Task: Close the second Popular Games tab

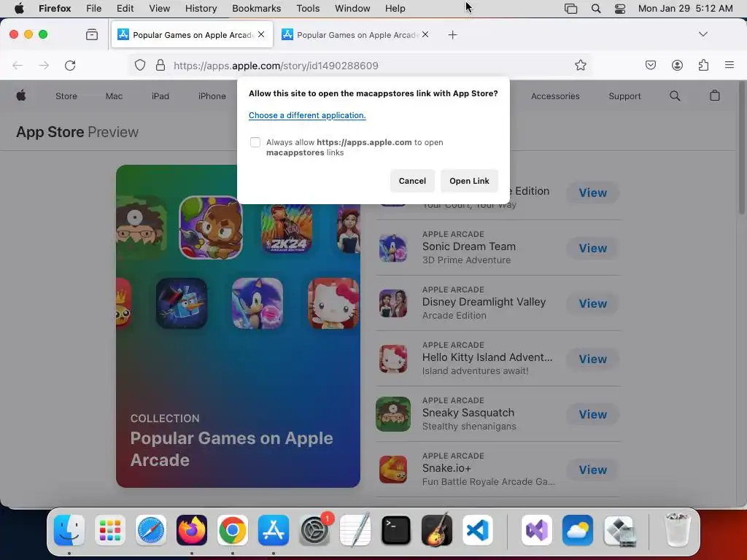Action: pyautogui.click(x=425, y=34)
